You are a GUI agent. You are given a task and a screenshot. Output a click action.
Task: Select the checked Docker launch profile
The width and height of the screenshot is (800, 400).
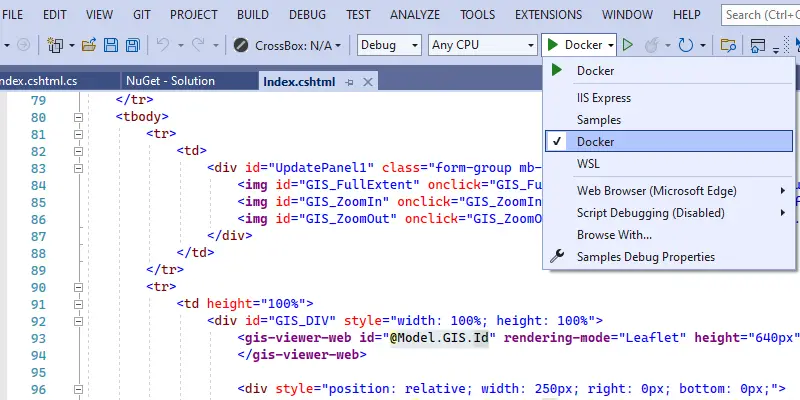tap(669, 141)
